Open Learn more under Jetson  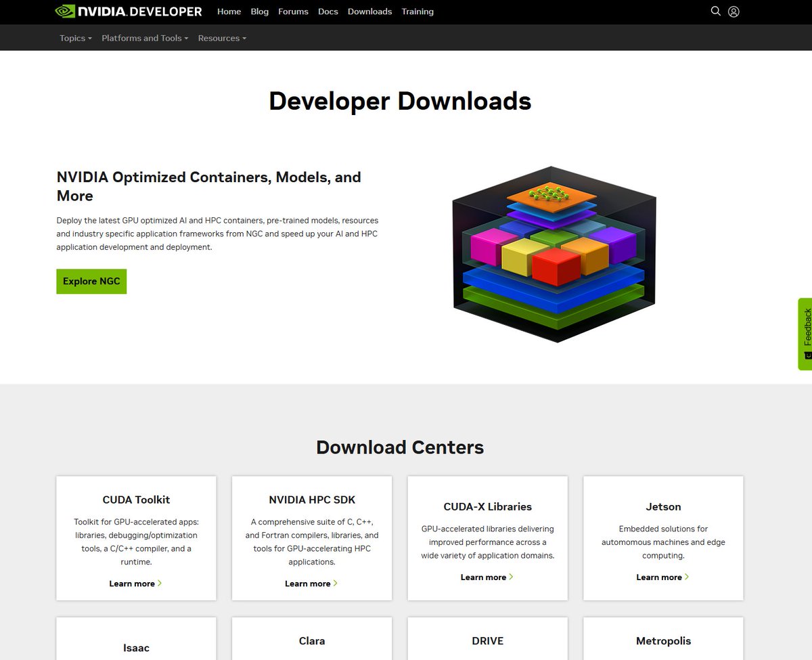point(663,577)
